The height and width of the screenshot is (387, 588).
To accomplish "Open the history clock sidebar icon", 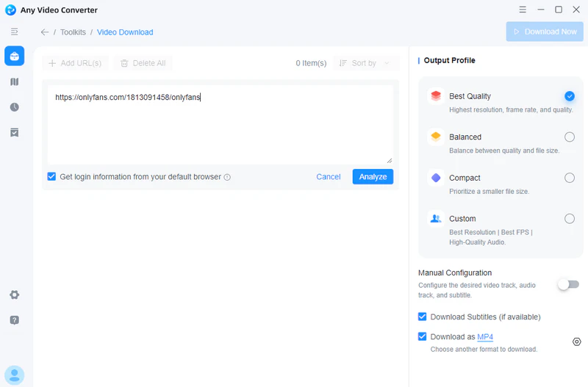I will 14,107.
